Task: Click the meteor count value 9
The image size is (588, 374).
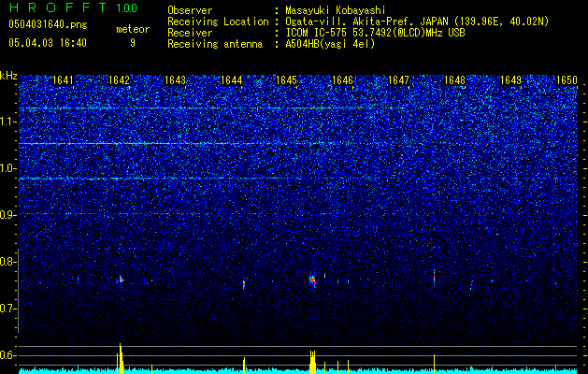Action: 133,43
